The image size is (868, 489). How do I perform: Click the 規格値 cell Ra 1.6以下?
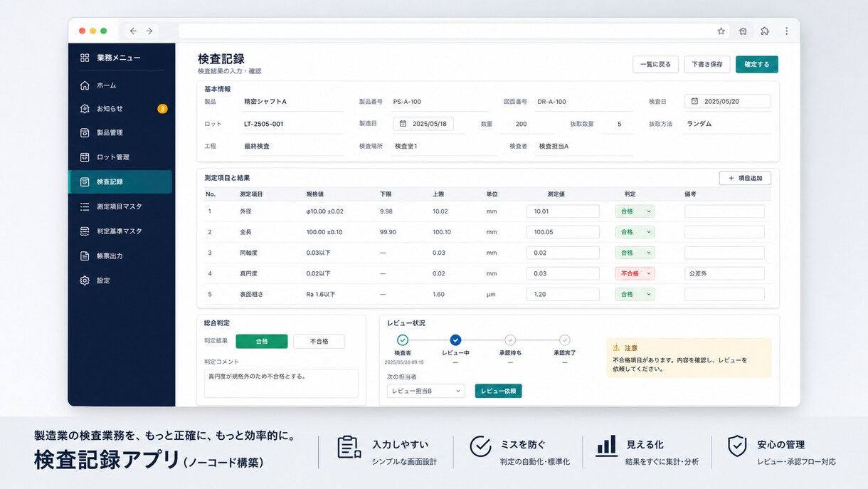(x=321, y=294)
